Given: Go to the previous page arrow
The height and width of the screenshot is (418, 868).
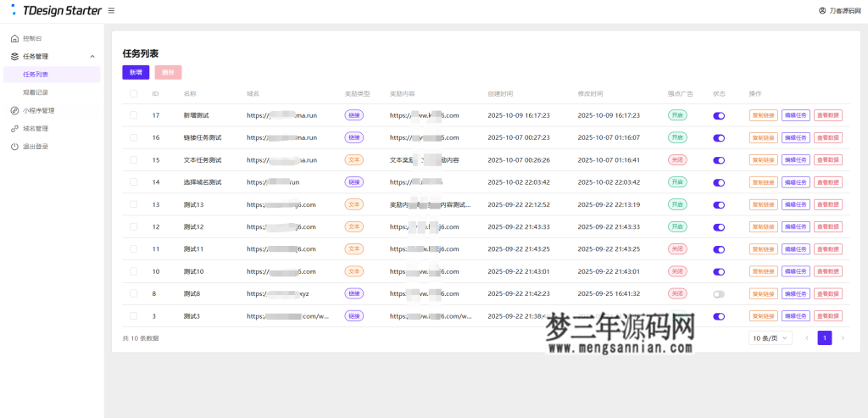Looking at the screenshot, I should click(807, 337).
